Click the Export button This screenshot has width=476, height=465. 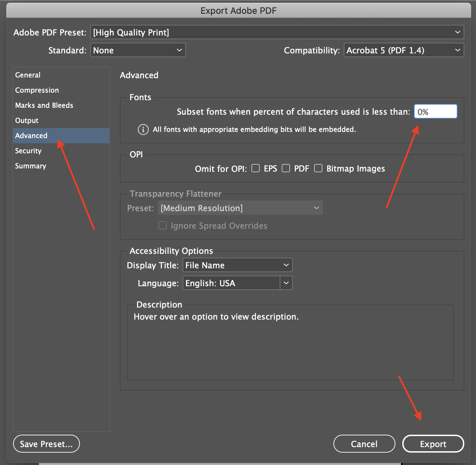point(433,444)
